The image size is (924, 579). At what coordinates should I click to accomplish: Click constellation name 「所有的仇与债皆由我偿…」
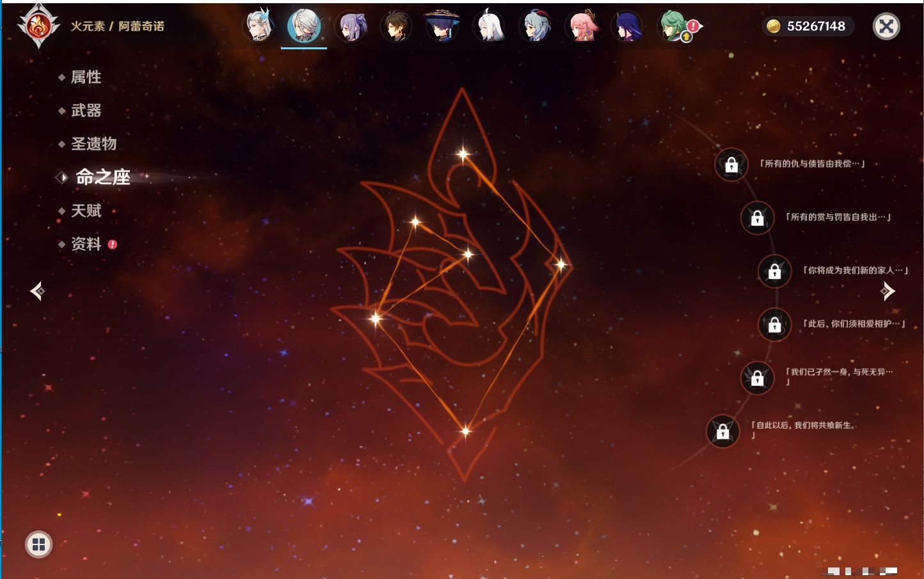(812, 164)
